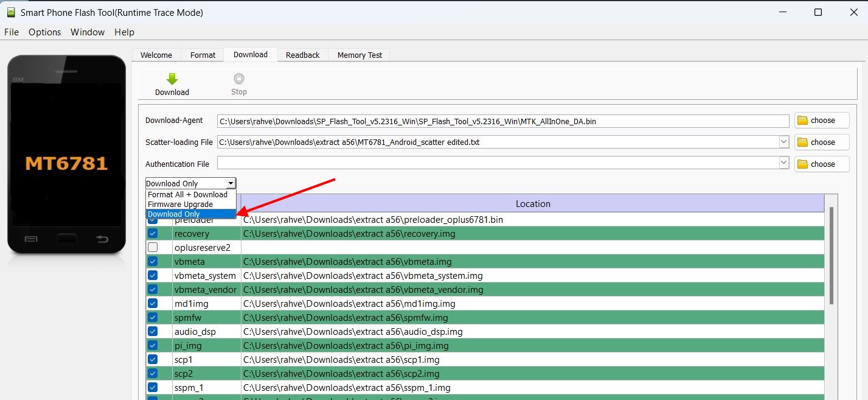This screenshot has width=868, height=400.
Task: Click the md1img partition name
Action: [193, 303]
